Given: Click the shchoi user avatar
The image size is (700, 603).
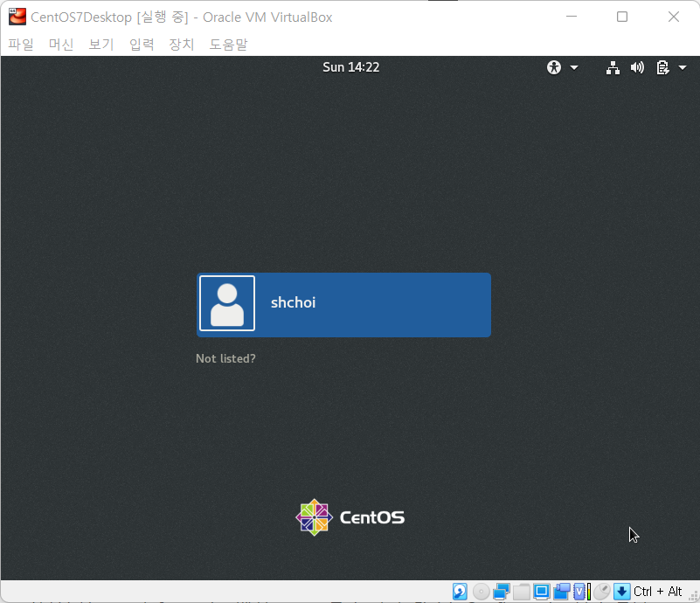Looking at the screenshot, I should [227, 303].
